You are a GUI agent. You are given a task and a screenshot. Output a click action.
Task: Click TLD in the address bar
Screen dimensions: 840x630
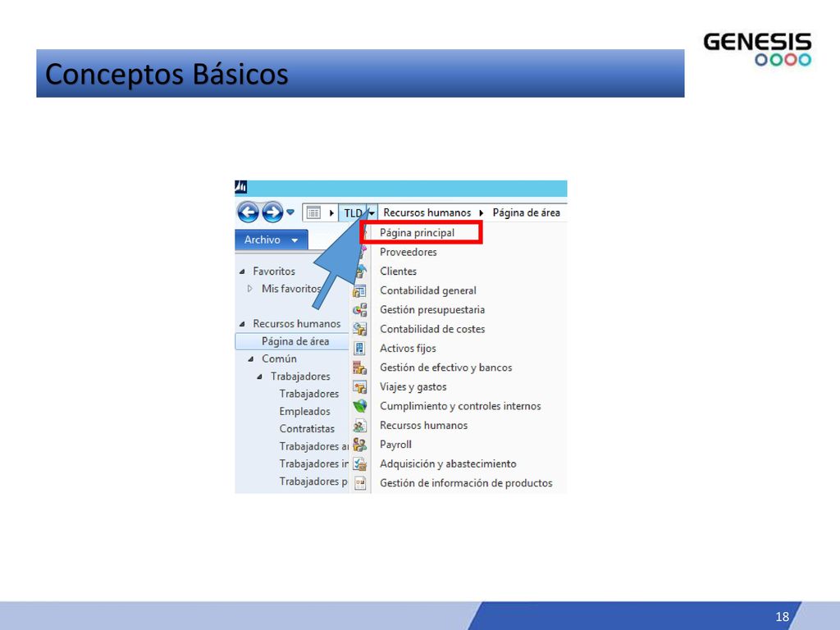coord(353,213)
